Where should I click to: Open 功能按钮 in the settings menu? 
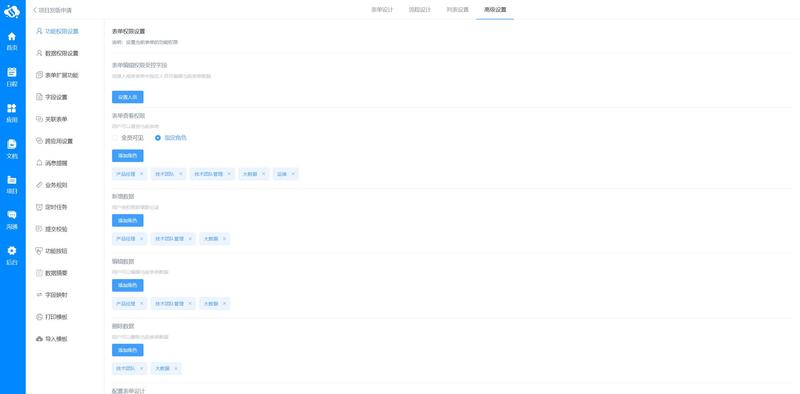[x=52, y=251]
